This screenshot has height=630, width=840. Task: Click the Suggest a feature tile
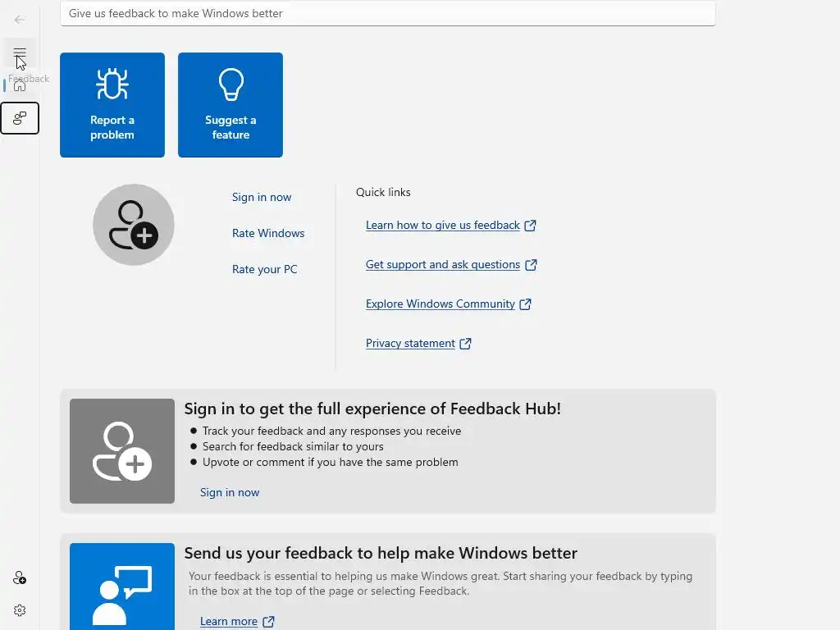pos(231,105)
